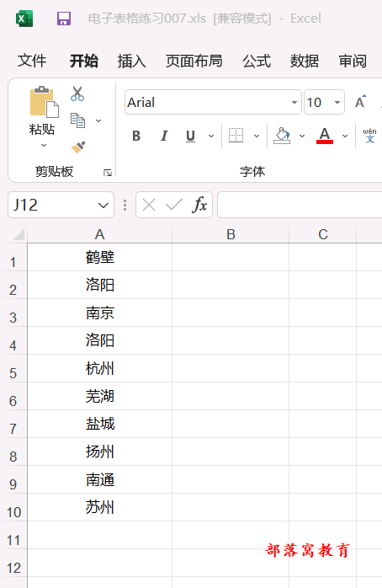Expand underline style dropdown arrow
This screenshot has width=382, height=588.
point(211,136)
